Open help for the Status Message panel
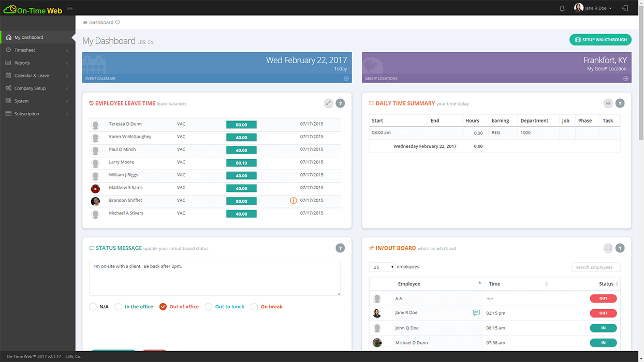 [x=340, y=248]
